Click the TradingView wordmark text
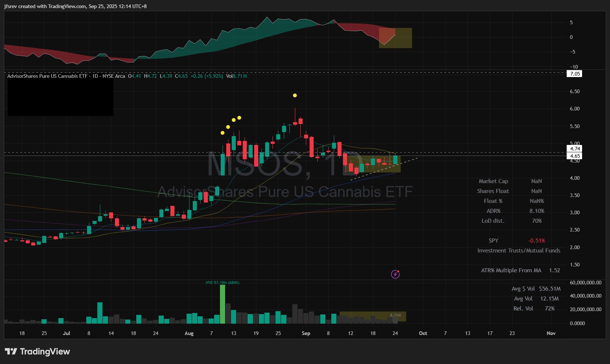610x364 pixels. pos(45,352)
